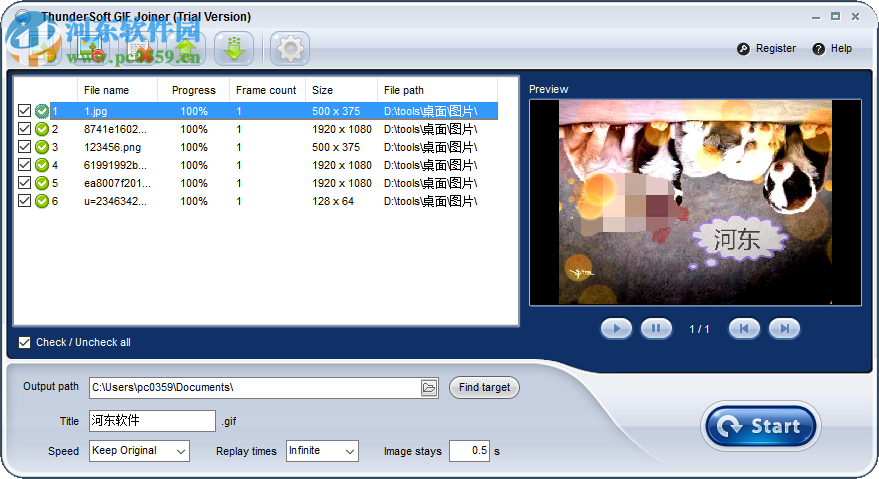The image size is (879, 479).
Task: Click the Image stays seconds field
Action: (469, 451)
